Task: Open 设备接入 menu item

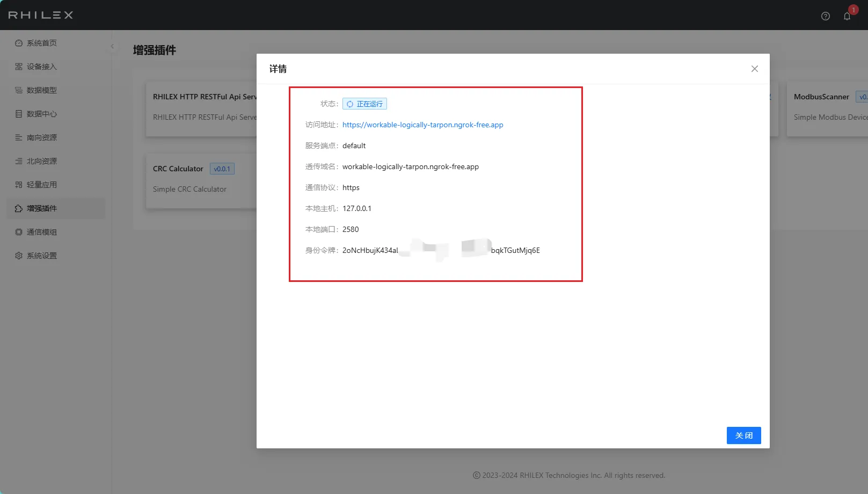Action: point(56,67)
